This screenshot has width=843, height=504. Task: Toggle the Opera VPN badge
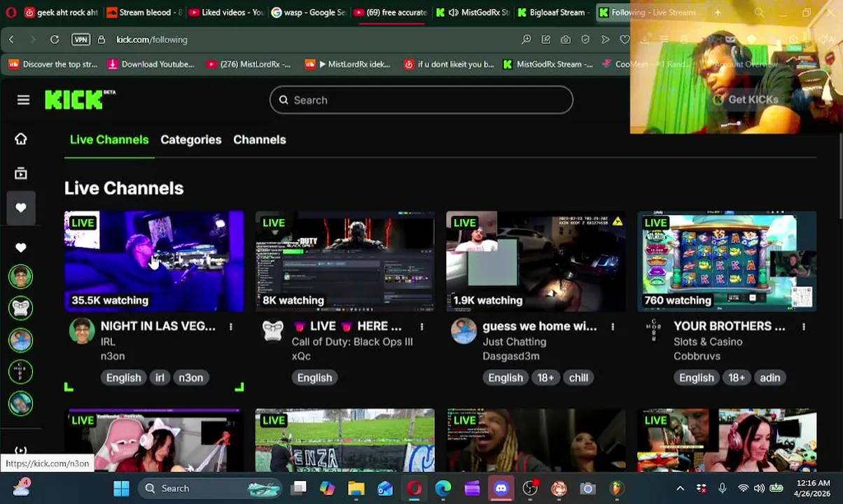pyautogui.click(x=81, y=40)
